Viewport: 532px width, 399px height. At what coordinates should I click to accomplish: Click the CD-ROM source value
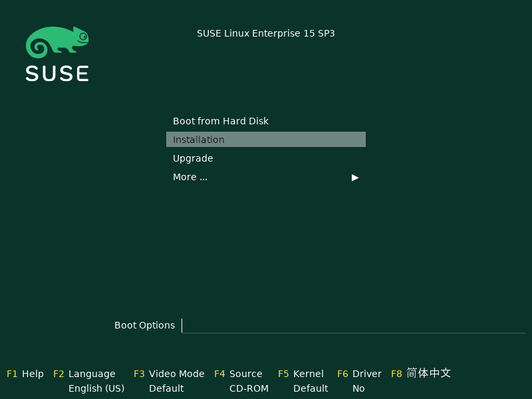[x=249, y=388]
